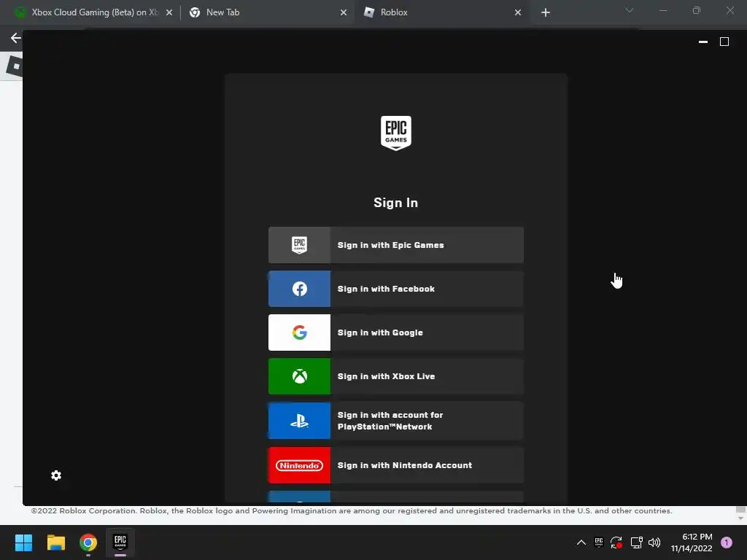Open a new Chrome tab
The height and width of the screenshot is (560, 747).
(546, 12)
